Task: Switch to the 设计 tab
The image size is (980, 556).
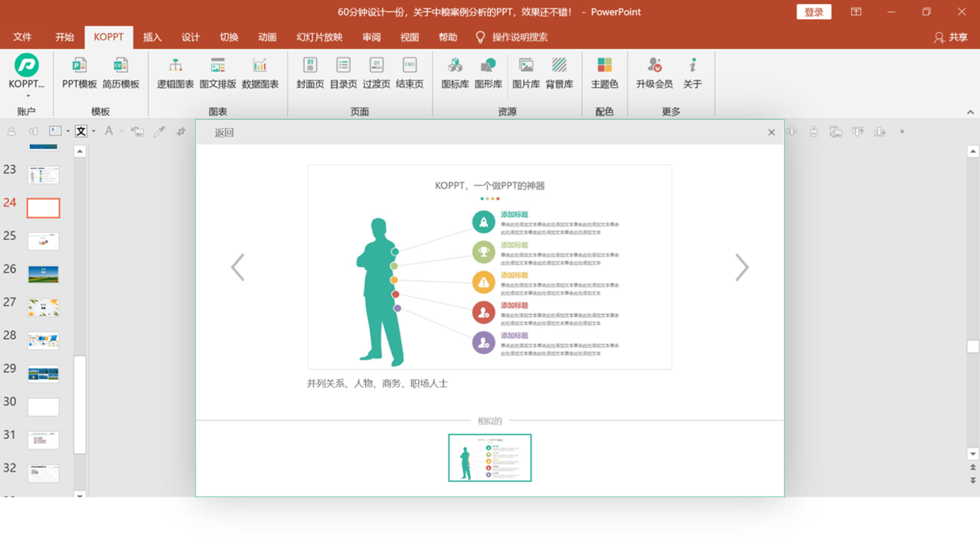Action: 190,37
